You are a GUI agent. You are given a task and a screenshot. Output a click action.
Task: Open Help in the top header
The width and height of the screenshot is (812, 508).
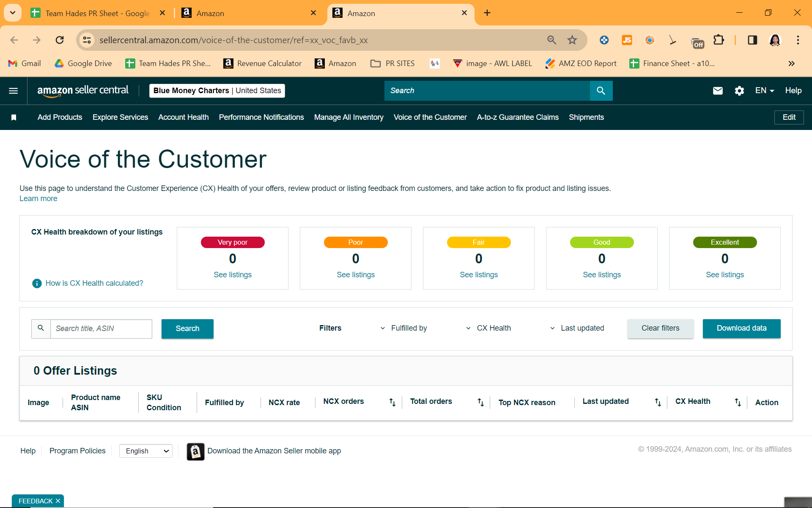(x=793, y=91)
